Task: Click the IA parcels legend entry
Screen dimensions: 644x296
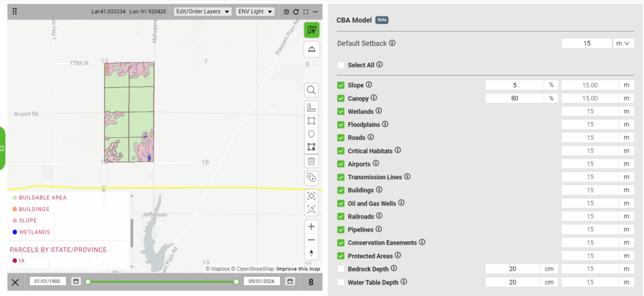Action: pos(18,261)
